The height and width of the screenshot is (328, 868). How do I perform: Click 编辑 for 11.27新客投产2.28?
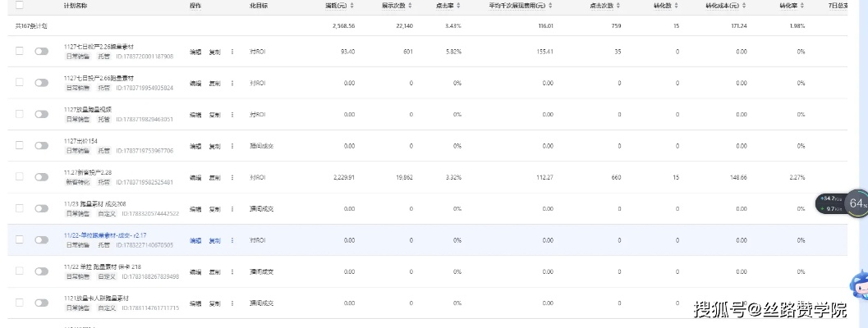coord(195,178)
